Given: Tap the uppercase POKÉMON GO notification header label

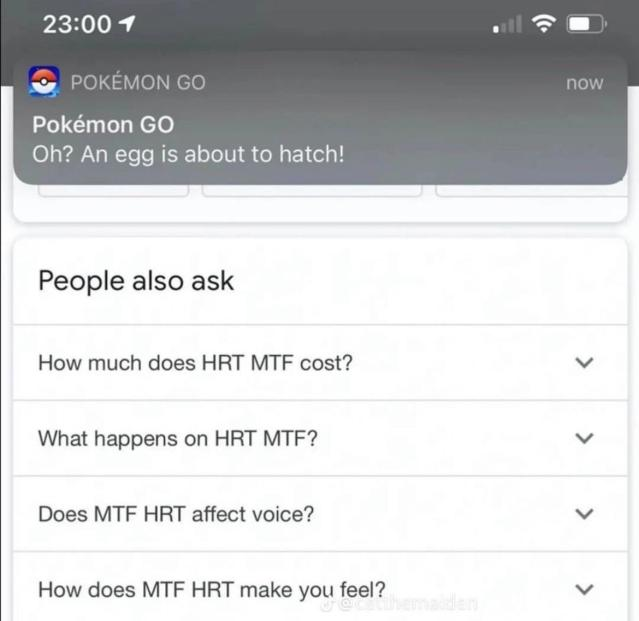Looking at the screenshot, I should [138, 83].
